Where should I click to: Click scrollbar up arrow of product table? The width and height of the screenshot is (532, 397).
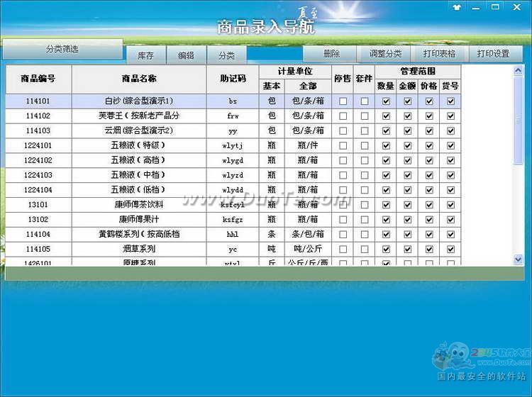(x=519, y=70)
